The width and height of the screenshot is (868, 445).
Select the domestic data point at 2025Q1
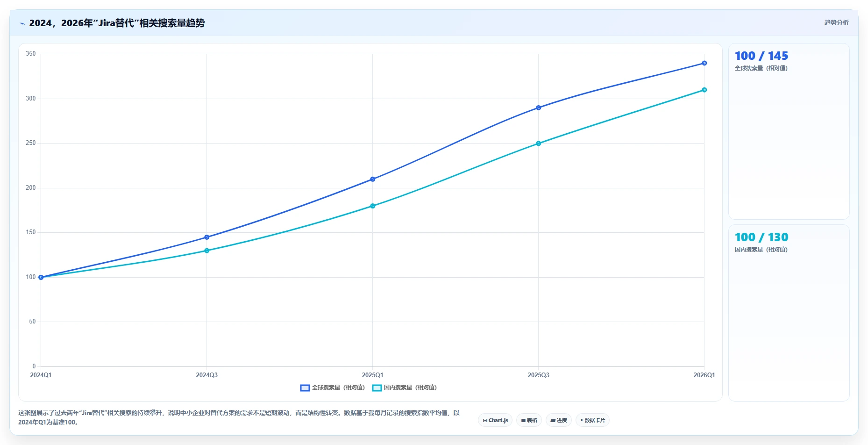pos(373,206)
